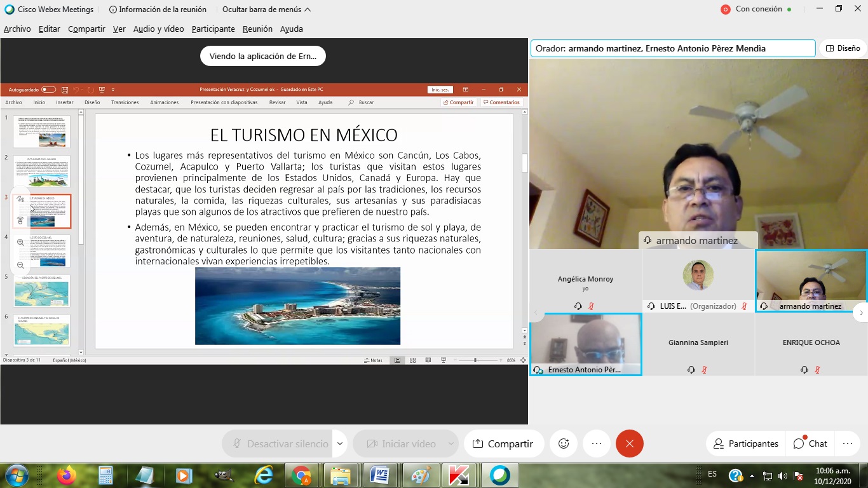Open Word from the taskbar
868x488 pixels.
(x=380, y=475)
